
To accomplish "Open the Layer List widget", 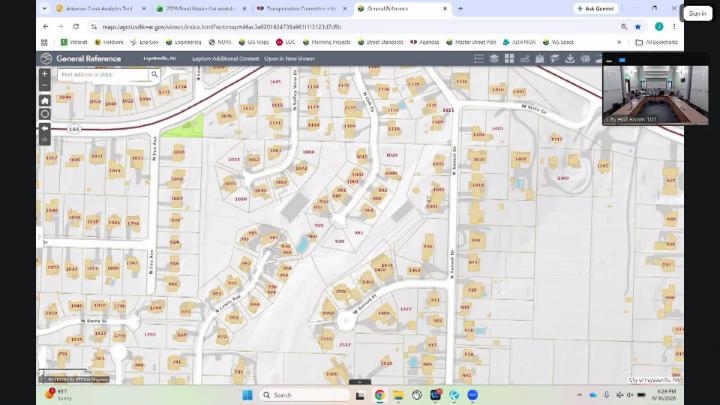I will coord(494,58).
